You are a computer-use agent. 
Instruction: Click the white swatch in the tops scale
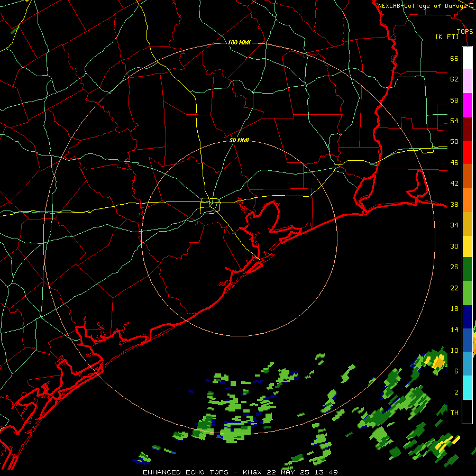(467, 58)
